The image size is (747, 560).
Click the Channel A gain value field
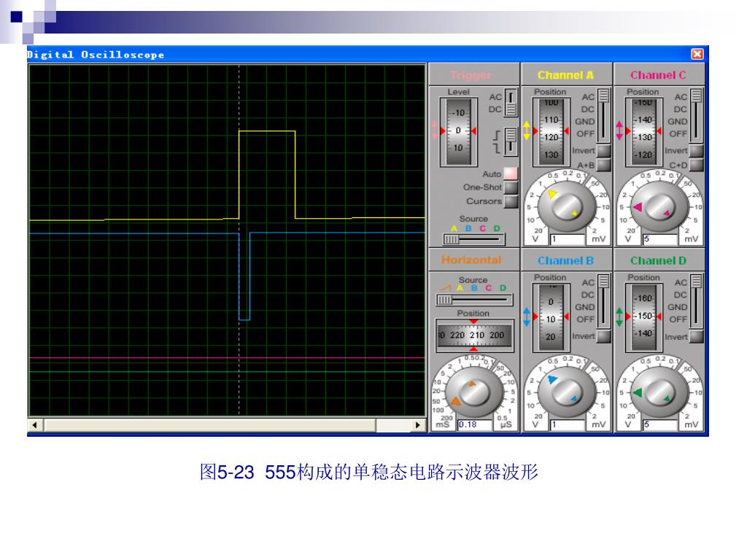(568, 239)
